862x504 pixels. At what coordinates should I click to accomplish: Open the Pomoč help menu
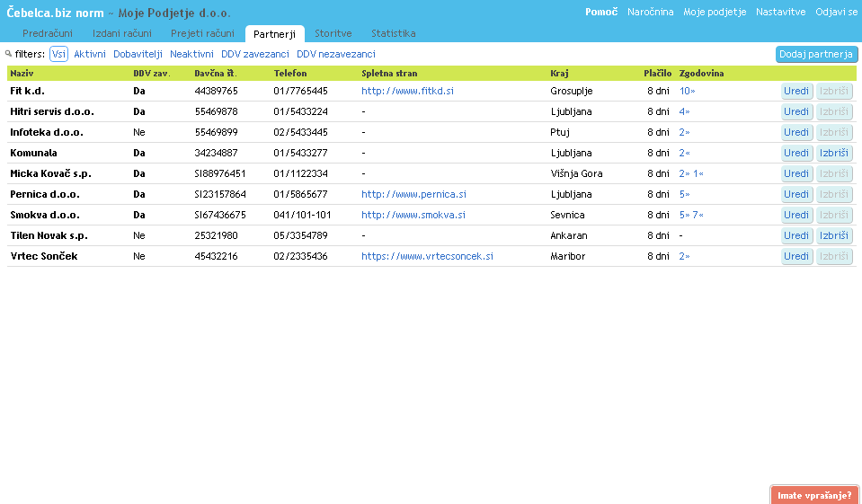tap(600, 13)
